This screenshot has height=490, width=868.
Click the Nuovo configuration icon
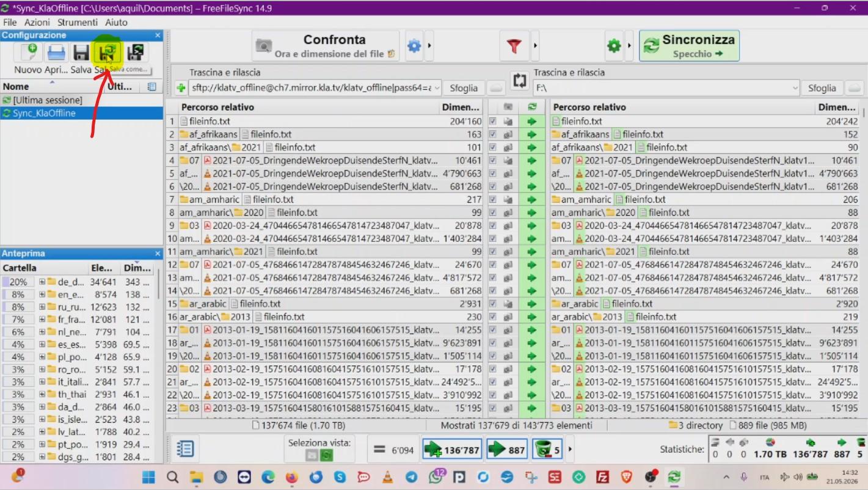pyautogui.click(x=28, y=53)
